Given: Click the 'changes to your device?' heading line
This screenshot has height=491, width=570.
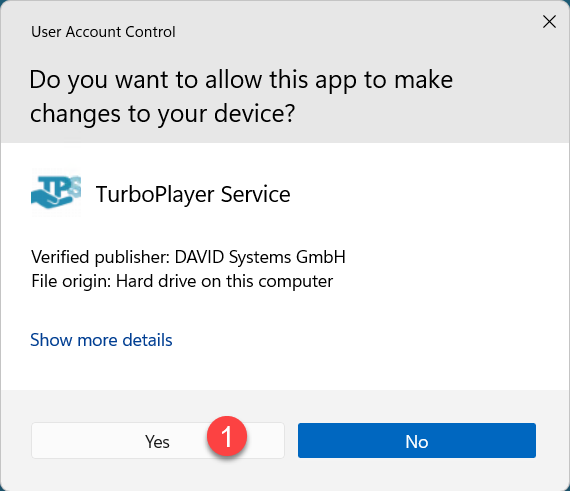Looking at the screenshot, I should point(162,113).
